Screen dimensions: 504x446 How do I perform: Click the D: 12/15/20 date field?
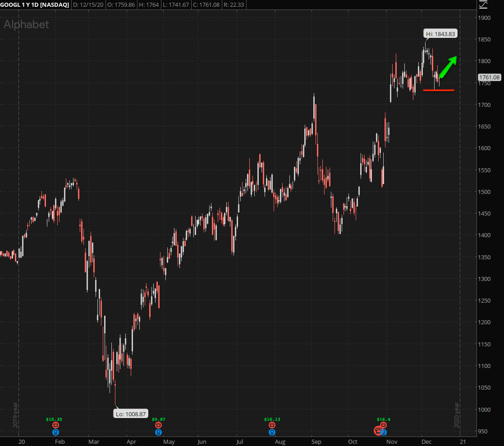[x=88, y=5]
